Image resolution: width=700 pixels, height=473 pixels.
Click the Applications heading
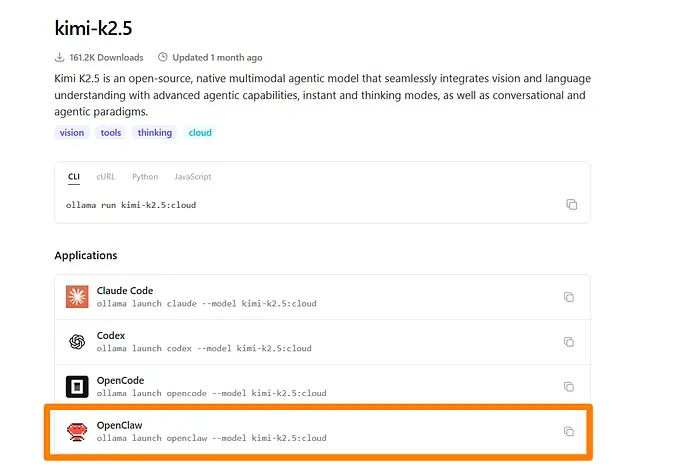coord(86,255)
